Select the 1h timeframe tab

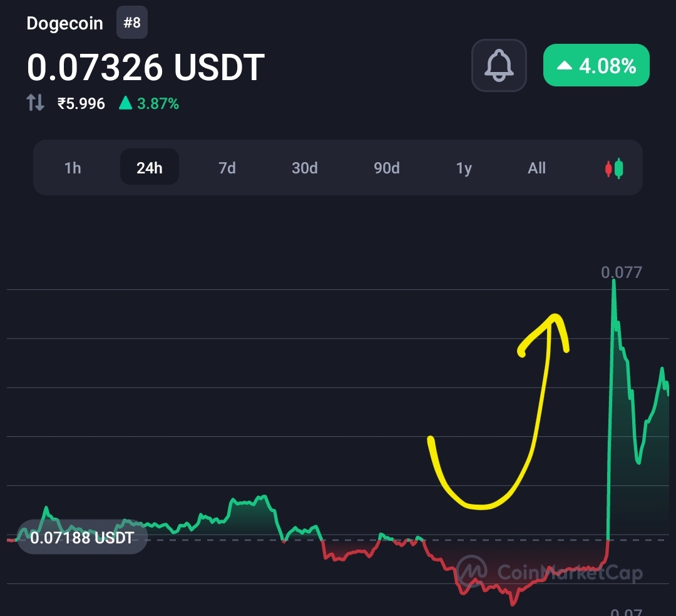73,168
